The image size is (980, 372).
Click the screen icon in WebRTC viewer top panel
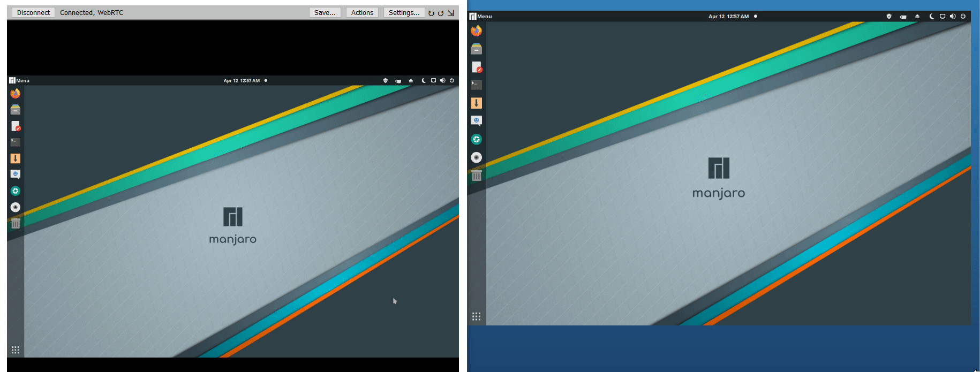click(x=433, y=81)
